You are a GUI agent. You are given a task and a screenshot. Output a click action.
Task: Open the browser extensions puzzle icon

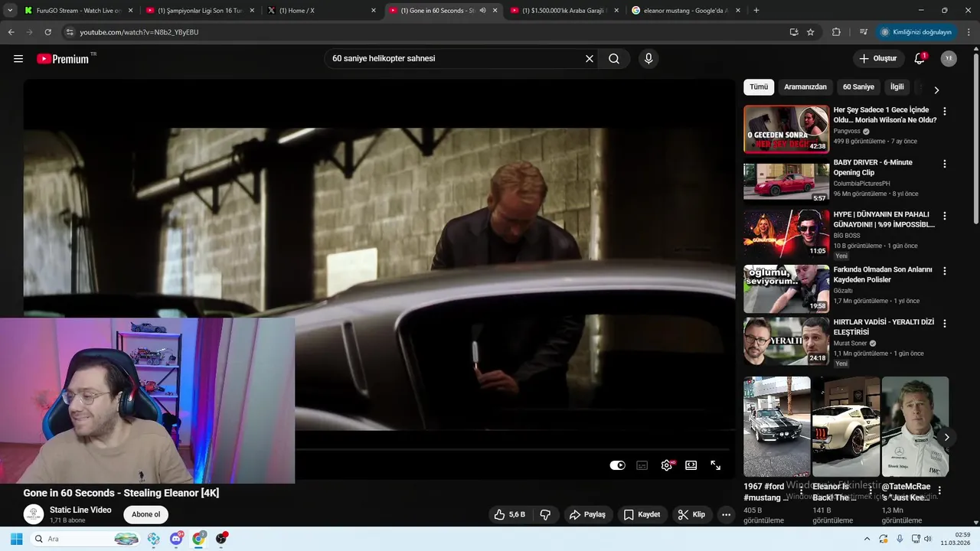click(836, 32)
